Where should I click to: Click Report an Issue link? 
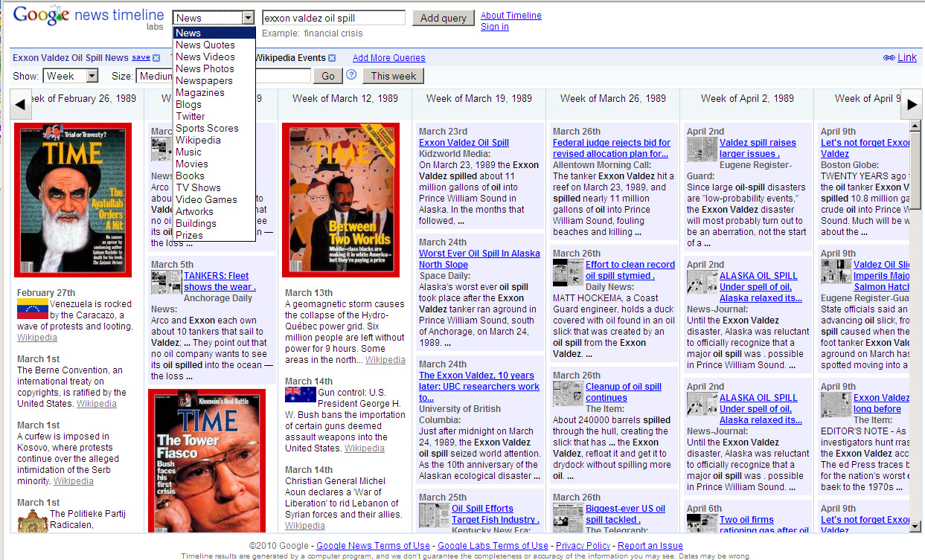[x=650, y=546]
